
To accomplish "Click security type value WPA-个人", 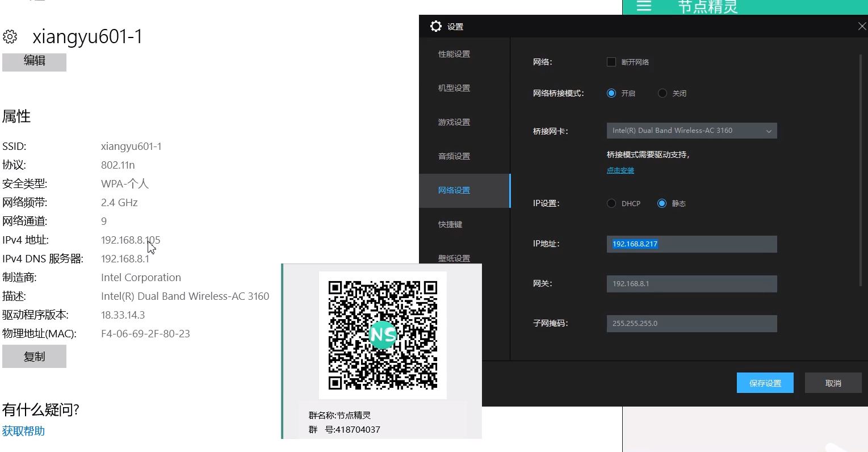I will point(125,184).
